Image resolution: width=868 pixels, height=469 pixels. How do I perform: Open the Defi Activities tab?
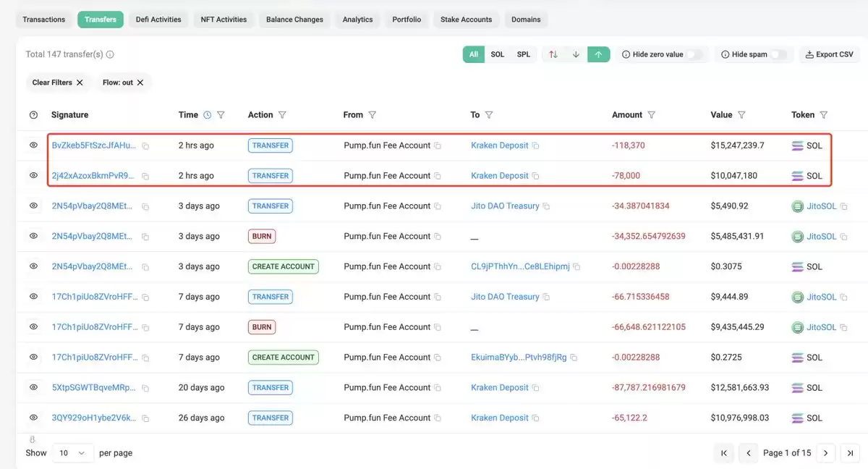pyautogui.click(x=158, y=20)
